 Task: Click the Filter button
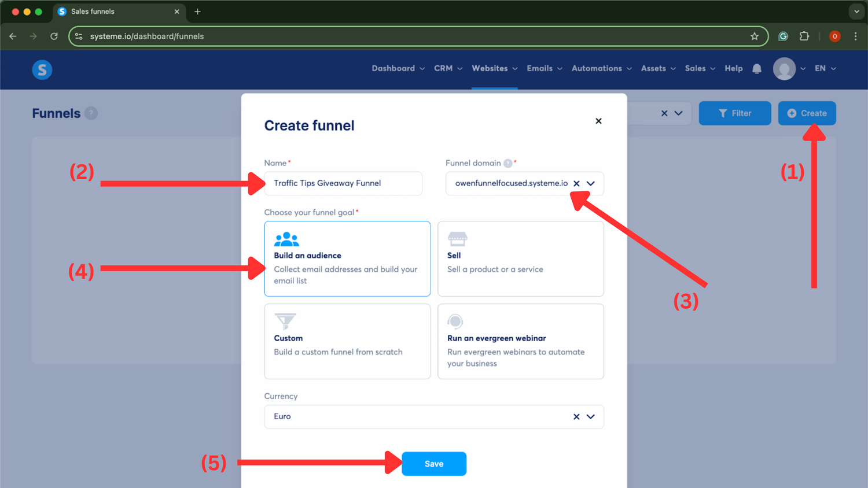[x=735, y=113]
